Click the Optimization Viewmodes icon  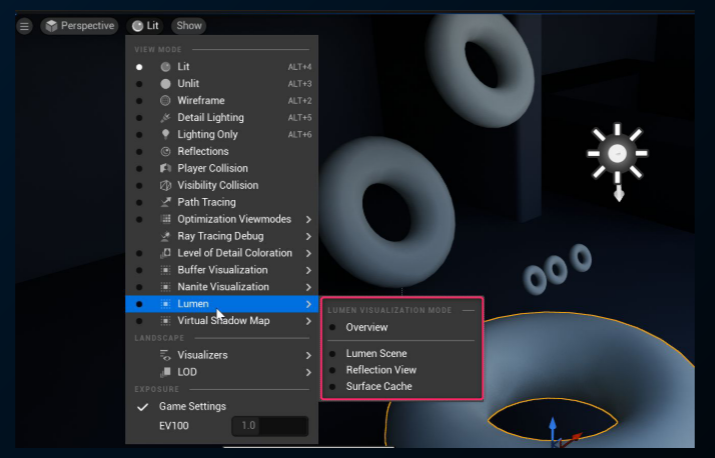click(x=166, y=219)
